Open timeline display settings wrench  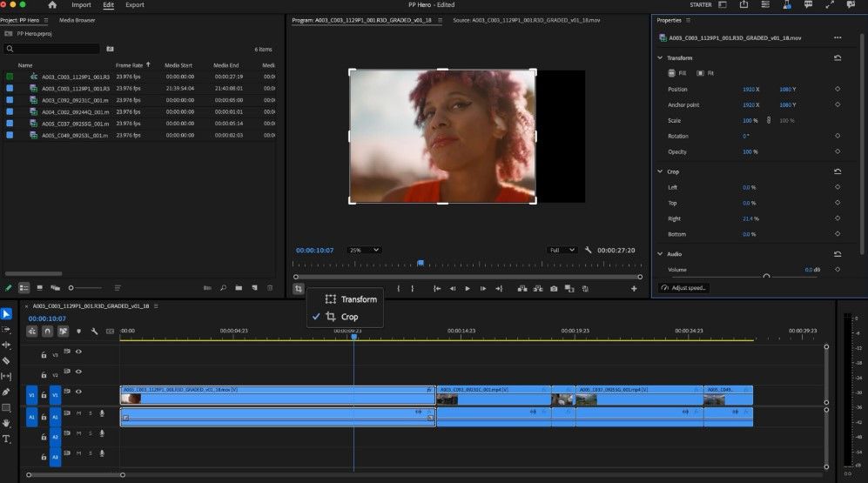point(95,331)
